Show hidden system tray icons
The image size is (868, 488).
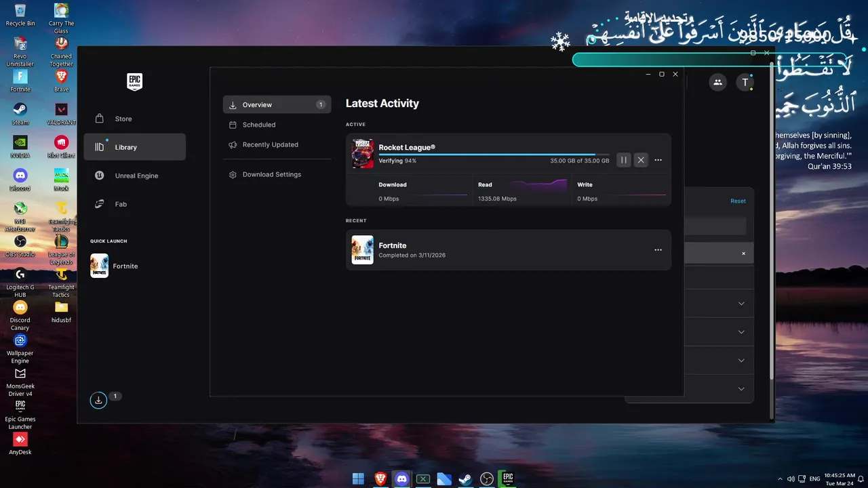coord(780,479)
